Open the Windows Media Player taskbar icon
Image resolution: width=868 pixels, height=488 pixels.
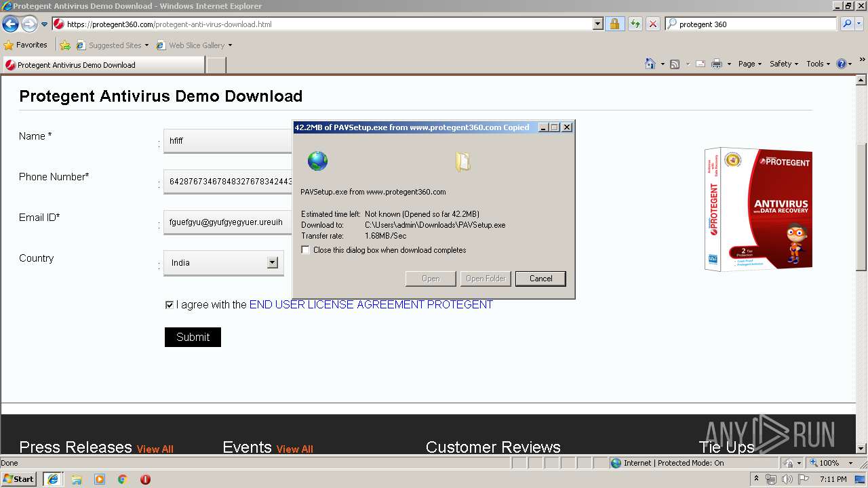point(100,479)
